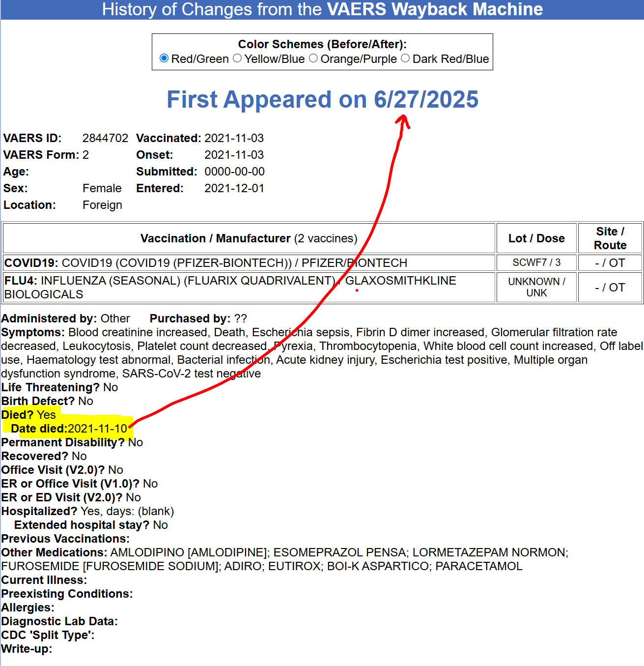Screen dimensions: 644x666
Task: Click 'Life Threatening? No' line
Action: 59,387
